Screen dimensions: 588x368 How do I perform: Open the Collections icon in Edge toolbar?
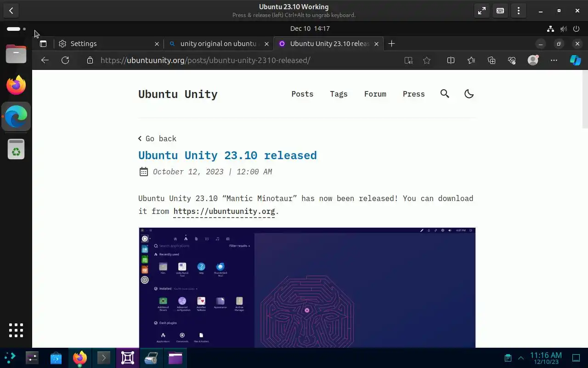[492, 60]
